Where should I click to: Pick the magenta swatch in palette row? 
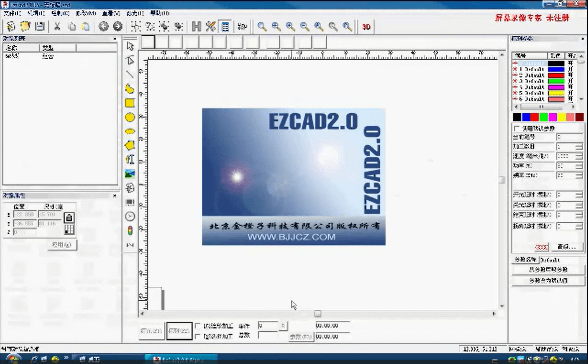coord(553,117)
